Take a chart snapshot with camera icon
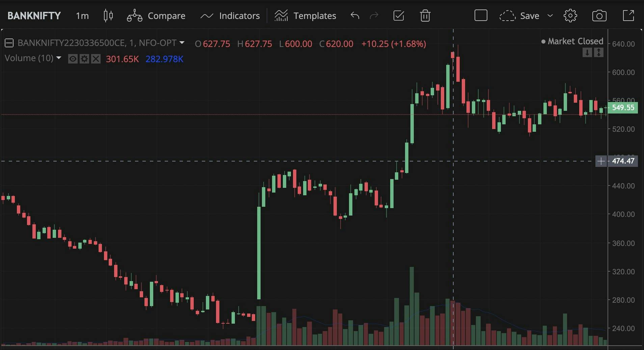 point(599,16)
